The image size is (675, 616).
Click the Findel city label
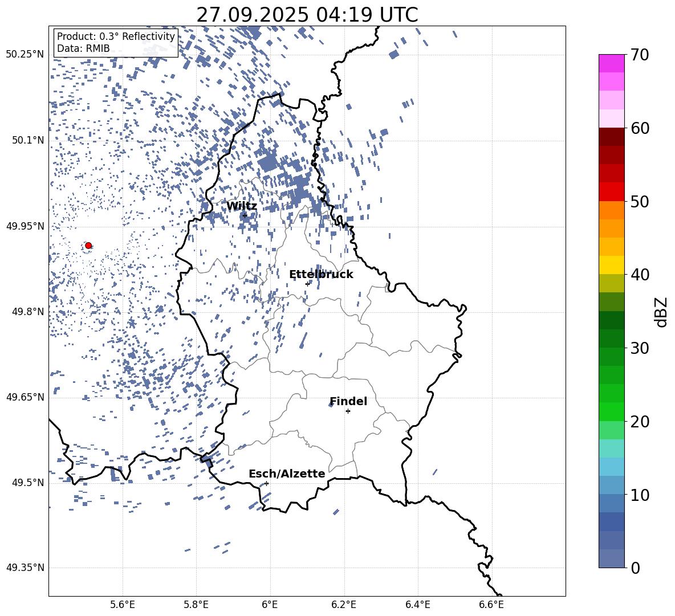348,401
